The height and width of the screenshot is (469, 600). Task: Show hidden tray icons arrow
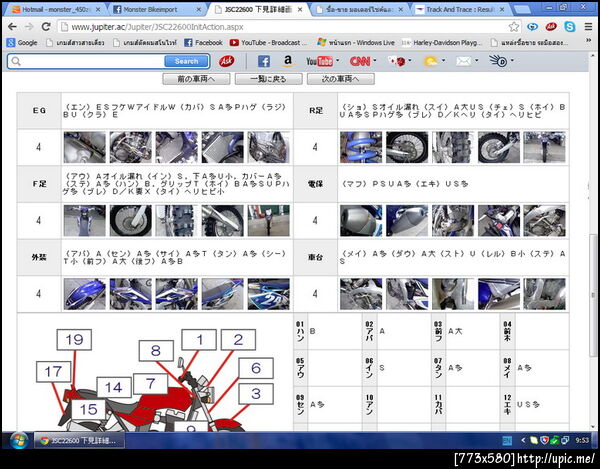click(523, 441)
